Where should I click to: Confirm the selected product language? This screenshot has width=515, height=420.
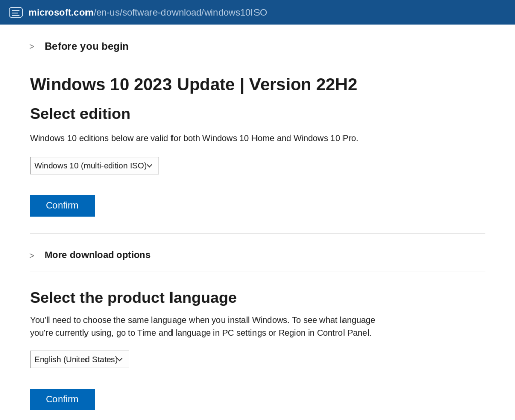pyautogui.click(x=62, y=400)
